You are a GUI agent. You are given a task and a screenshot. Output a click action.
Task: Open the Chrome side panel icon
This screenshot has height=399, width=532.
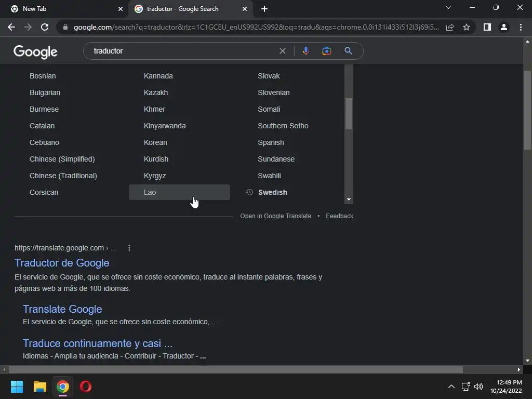click(x=487, y=27)
